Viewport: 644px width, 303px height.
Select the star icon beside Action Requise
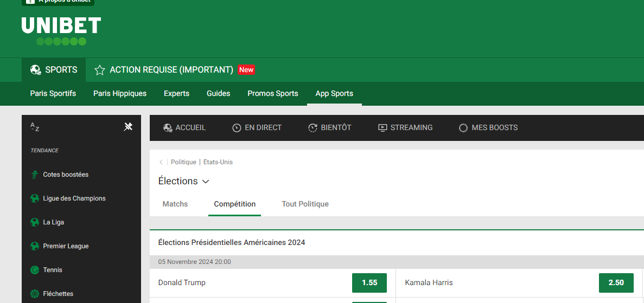tap(100, 70)
